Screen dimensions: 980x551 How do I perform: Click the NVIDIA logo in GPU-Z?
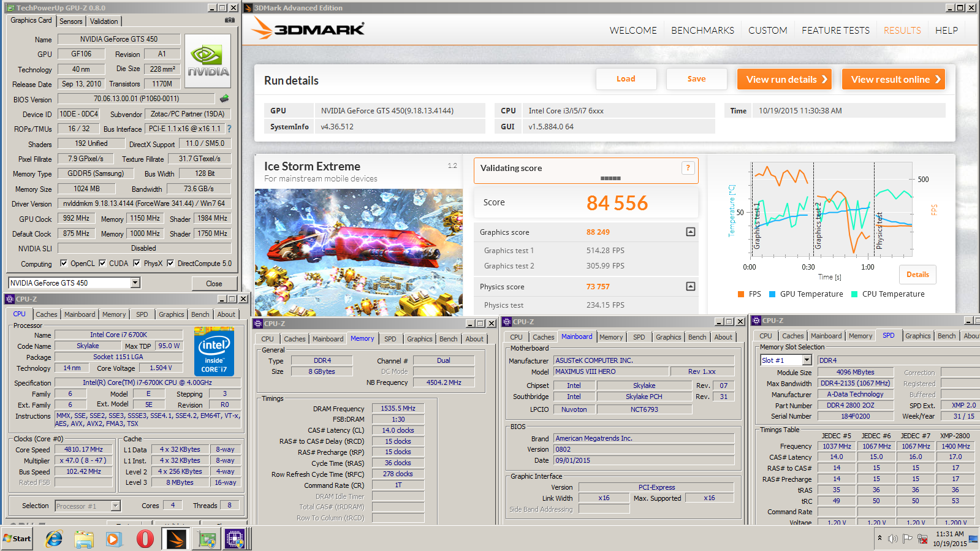point(208,61)
